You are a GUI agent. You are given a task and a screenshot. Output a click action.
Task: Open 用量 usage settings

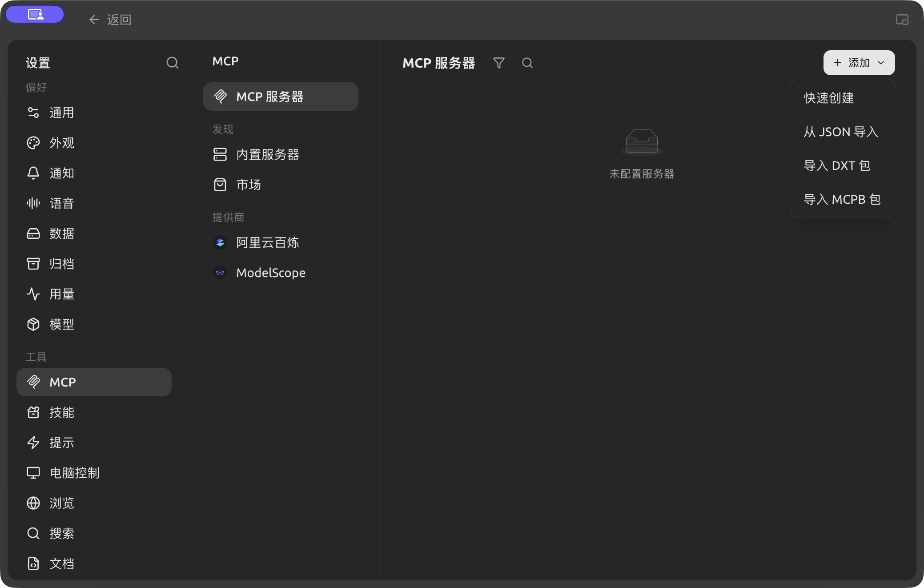click(94, 294)
